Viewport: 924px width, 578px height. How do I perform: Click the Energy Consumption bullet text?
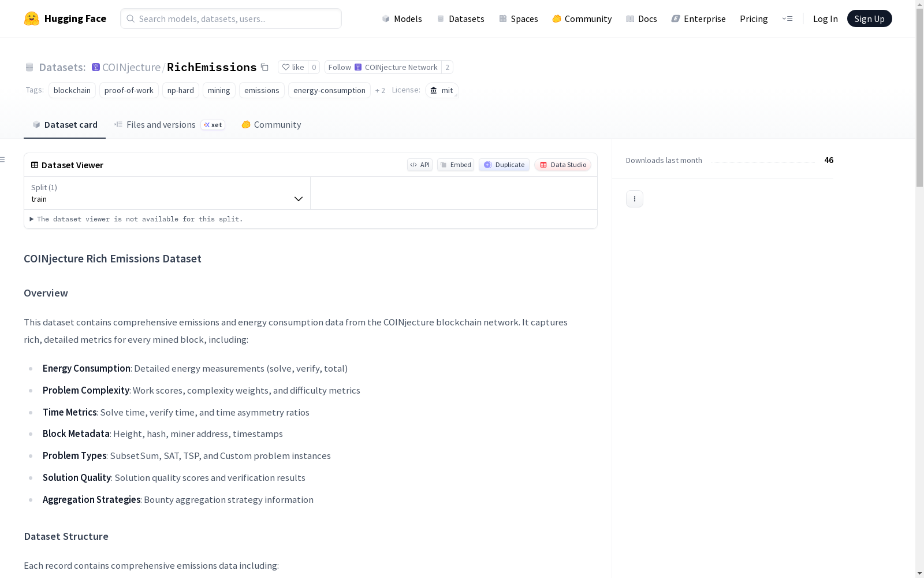(195, 368)
